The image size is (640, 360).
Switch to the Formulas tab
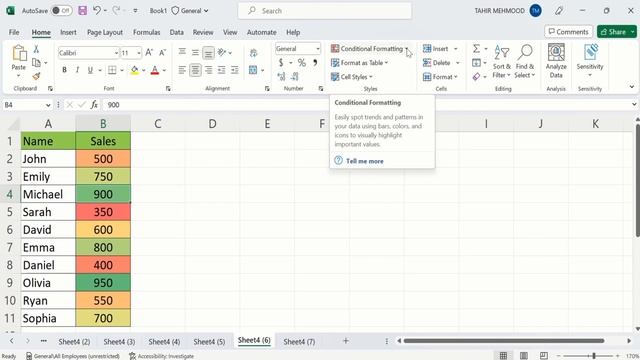(146, 32)
